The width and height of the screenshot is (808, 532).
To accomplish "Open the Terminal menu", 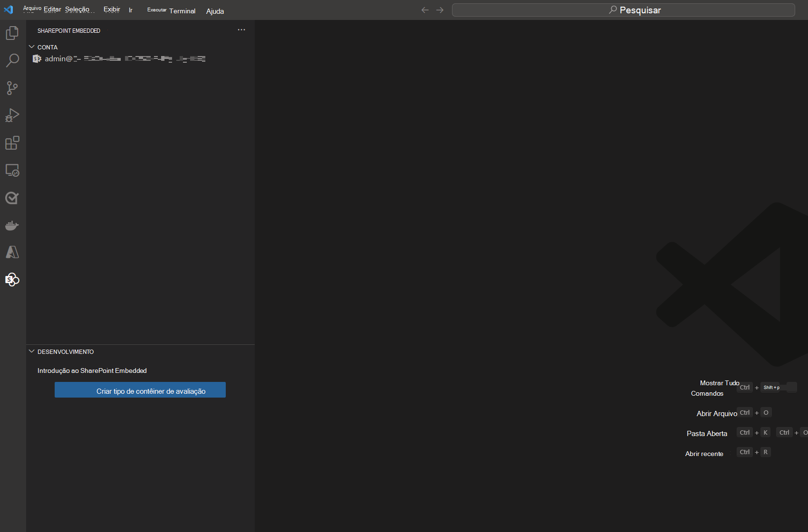I will (x=182, y=11).
